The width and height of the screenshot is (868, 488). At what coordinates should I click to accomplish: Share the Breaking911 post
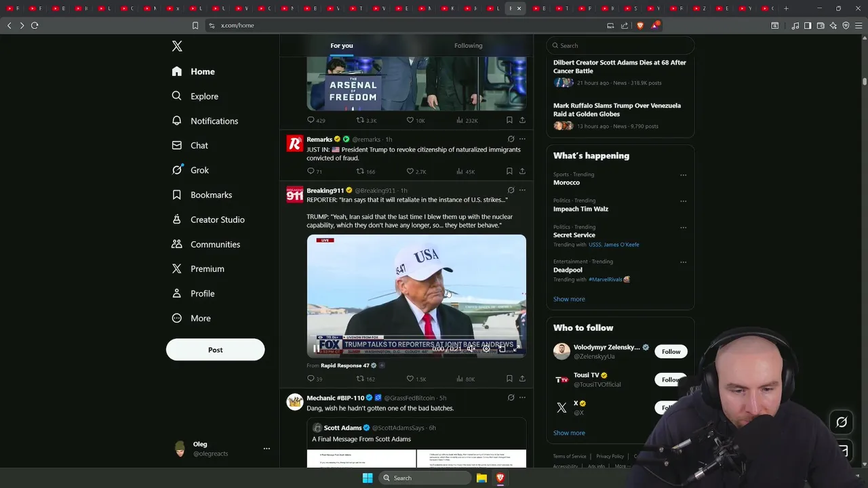tap(522, 379)
